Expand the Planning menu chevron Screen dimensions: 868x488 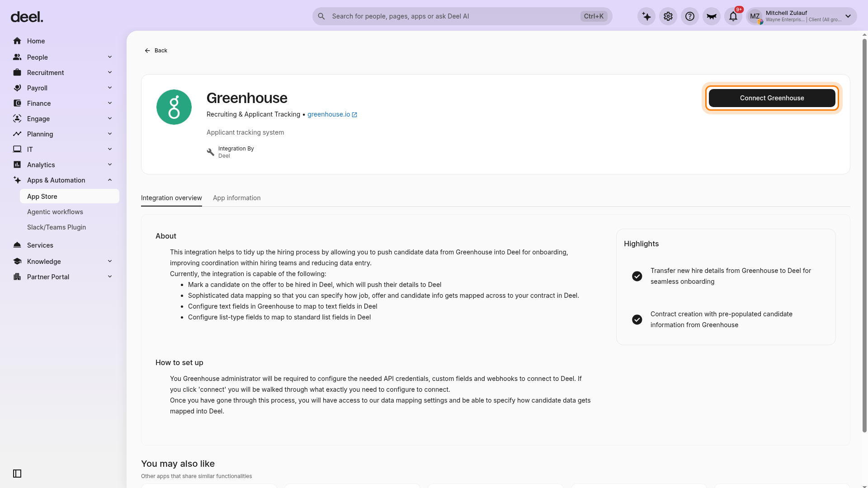pyautogui.click(x=110, y=134)
